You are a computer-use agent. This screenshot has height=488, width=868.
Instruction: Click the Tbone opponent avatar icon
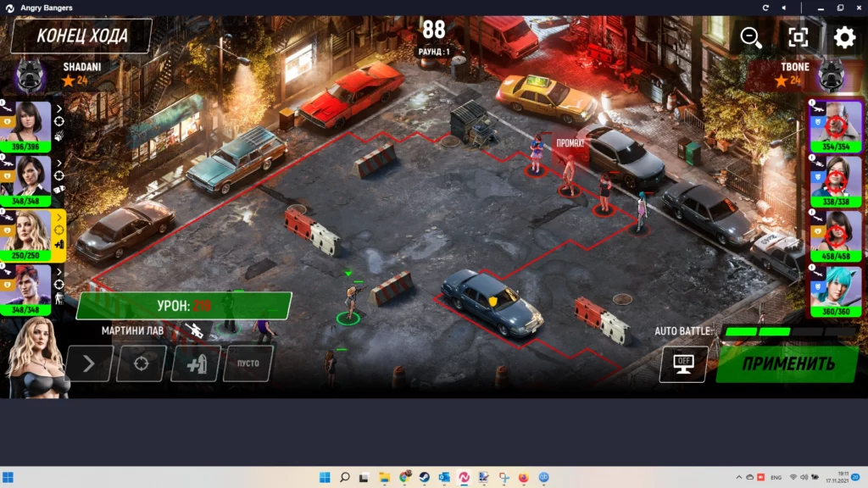832,75
